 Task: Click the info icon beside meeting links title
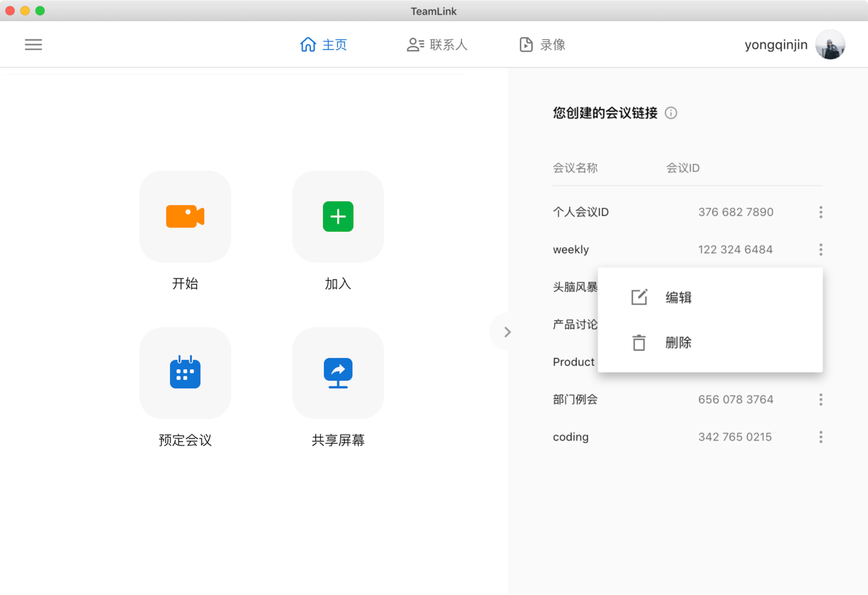(x=671, y=113)
